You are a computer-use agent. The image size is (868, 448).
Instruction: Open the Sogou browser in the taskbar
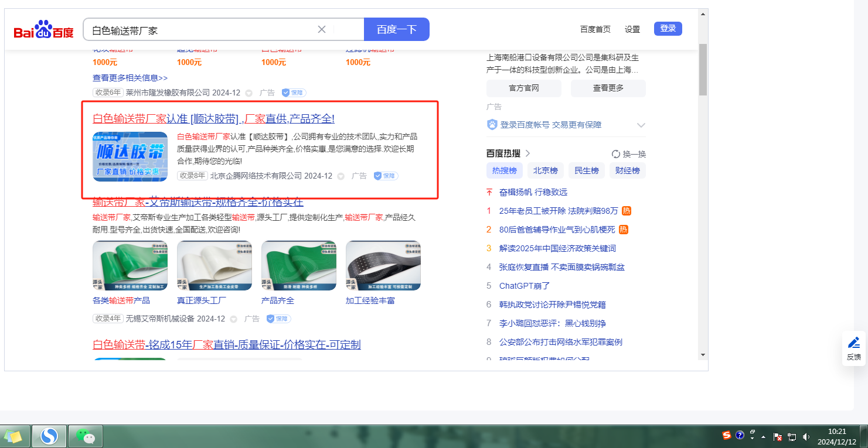click(x=49, y=436)
